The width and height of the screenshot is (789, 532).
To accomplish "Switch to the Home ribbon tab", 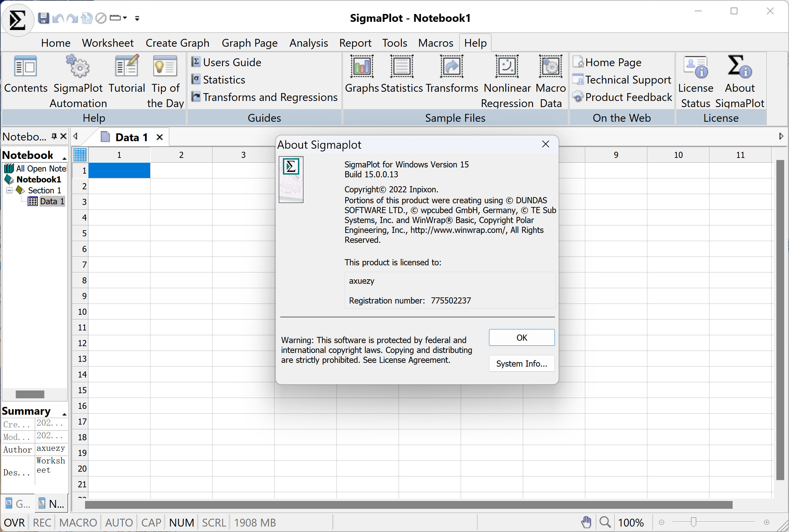I will (x=56, y=43).
